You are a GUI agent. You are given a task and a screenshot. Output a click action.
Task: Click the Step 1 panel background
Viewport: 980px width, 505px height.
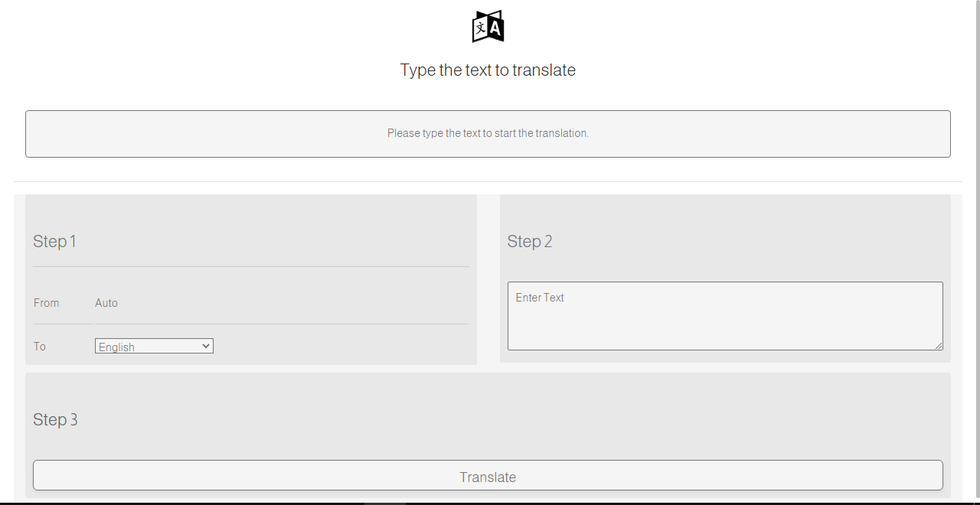coord(306,222)
